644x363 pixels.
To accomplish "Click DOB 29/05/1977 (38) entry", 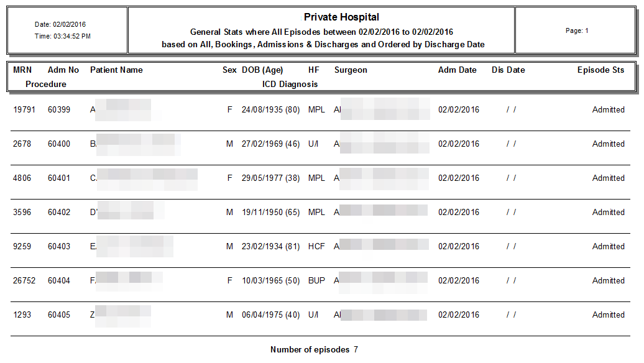I will pyautogui.click(x=270, y=178).
